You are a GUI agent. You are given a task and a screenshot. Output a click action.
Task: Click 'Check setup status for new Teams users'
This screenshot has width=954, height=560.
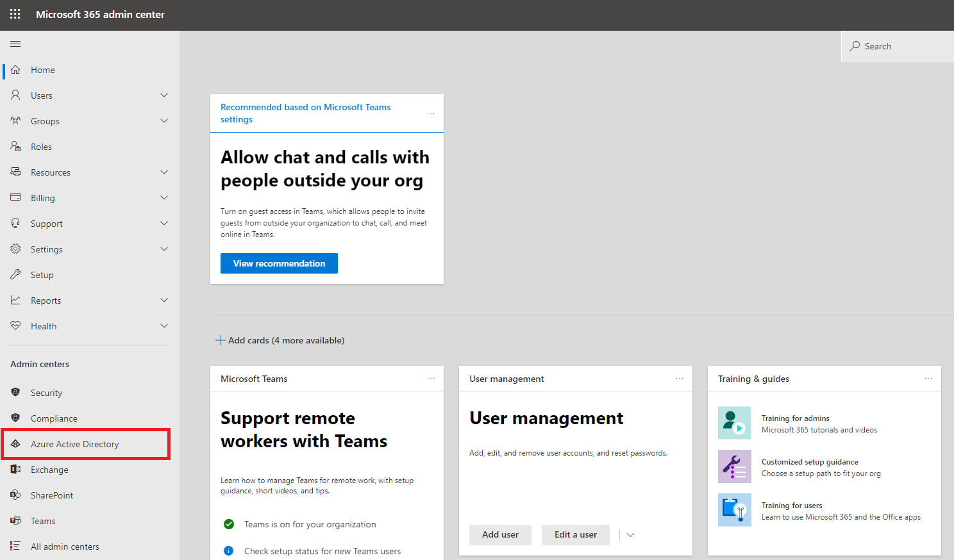pos(322,551)
